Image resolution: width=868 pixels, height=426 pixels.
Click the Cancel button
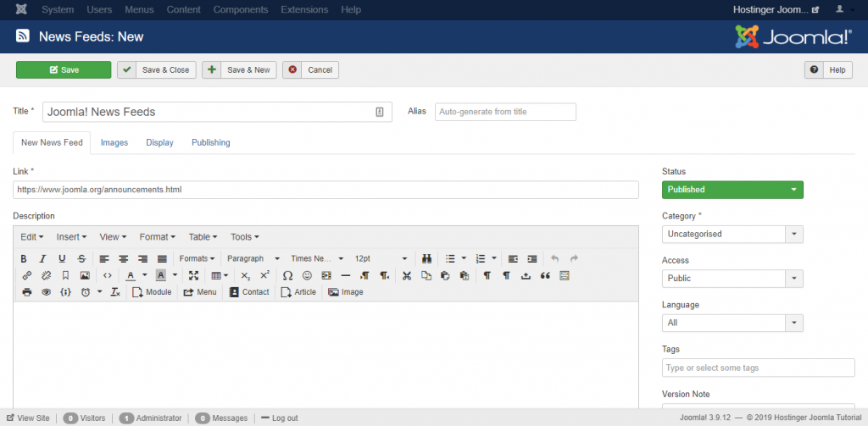click(x=310, y=69)
